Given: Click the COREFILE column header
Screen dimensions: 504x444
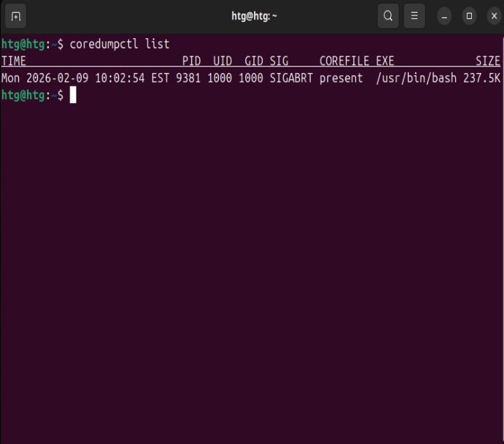Looking at the screenshot, I should (x=344, y=61).
